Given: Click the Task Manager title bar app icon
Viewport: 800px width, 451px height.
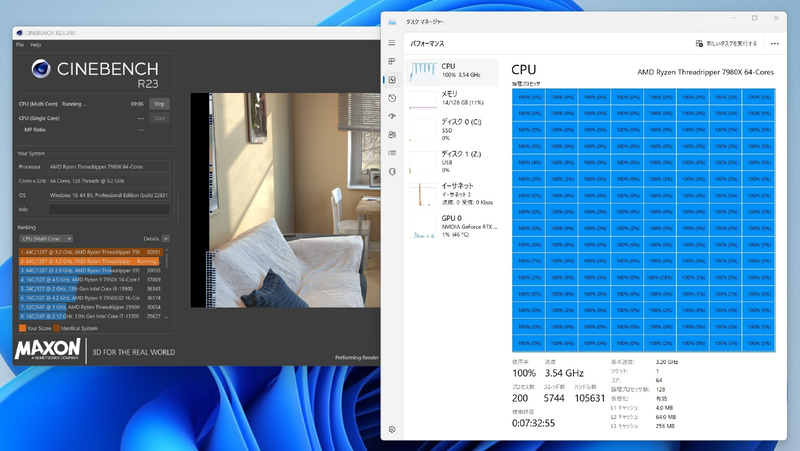Looking at the screenshot, I should pos(392,22).
